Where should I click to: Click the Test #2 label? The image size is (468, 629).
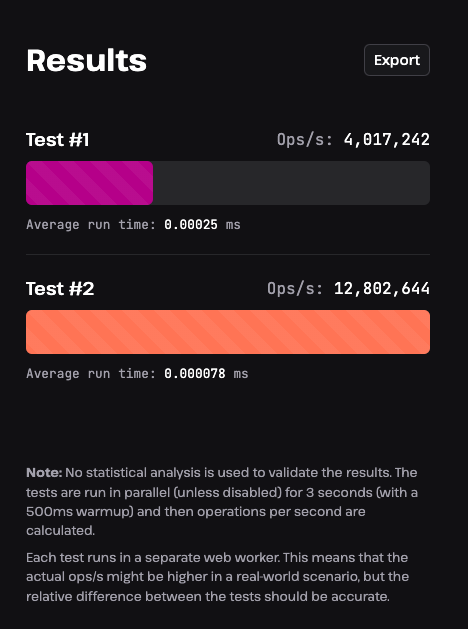60,289
